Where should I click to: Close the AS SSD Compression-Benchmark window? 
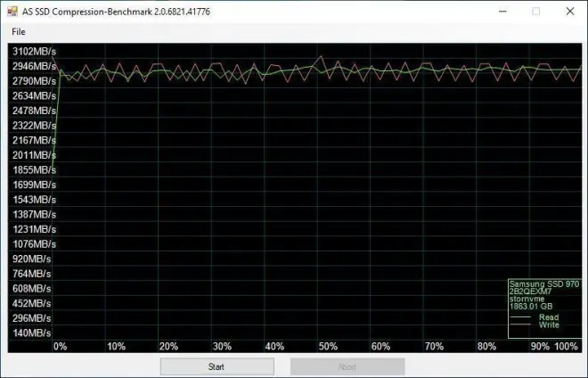569,11
